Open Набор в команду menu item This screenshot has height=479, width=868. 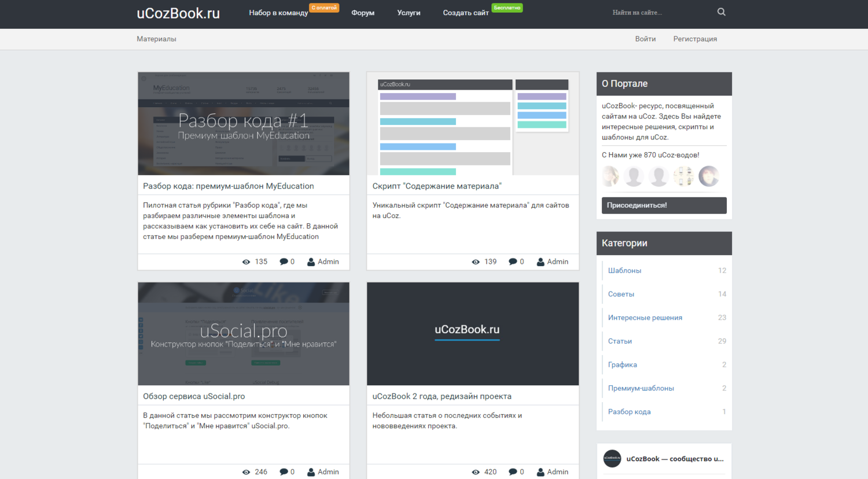point(278,13)
